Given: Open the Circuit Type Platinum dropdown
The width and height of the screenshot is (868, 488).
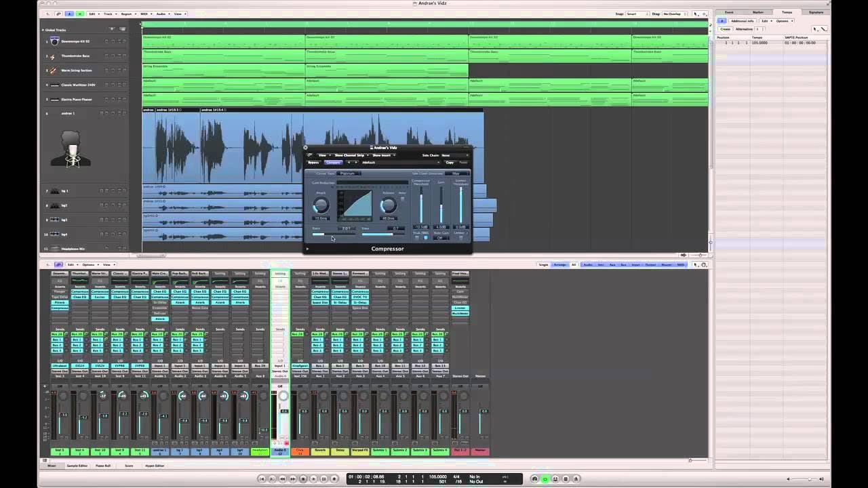Looking at the screenshot, I should pyautogui.click(x=349, y=174).
